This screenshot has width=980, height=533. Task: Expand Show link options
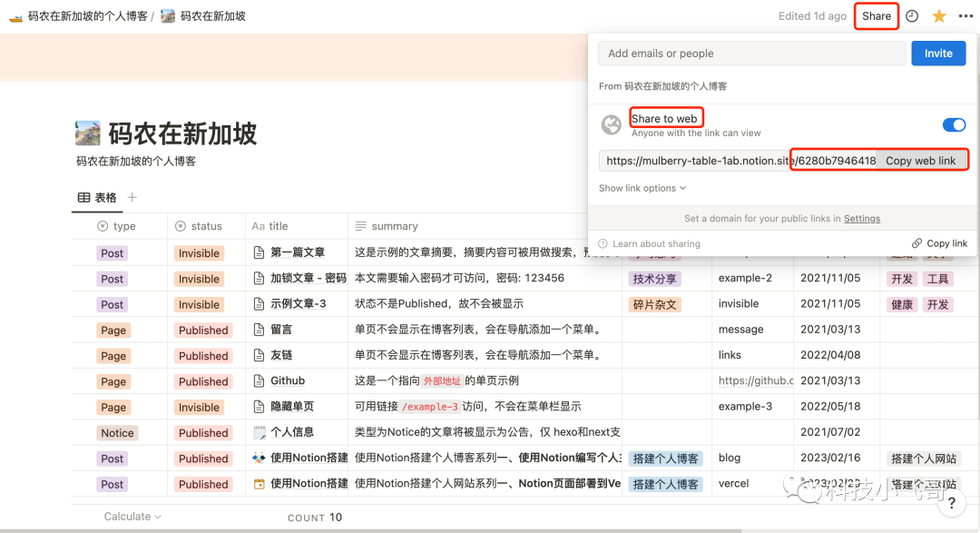642,188
